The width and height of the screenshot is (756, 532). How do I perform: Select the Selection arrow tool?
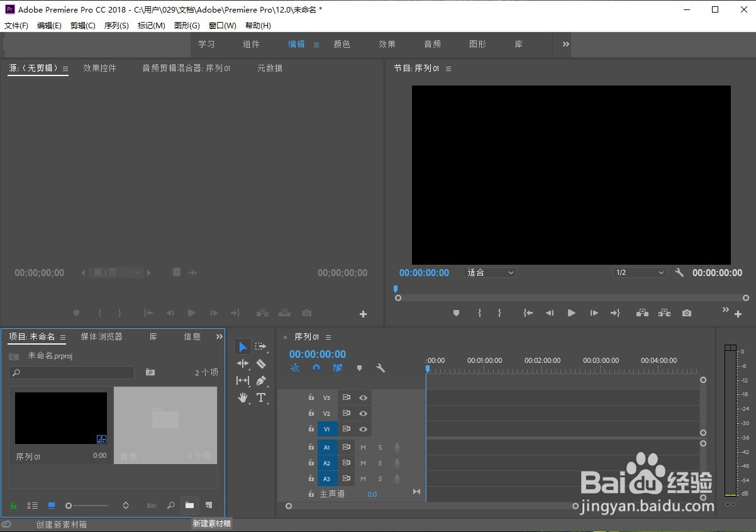pyautogui.click(x=243, y=346)
